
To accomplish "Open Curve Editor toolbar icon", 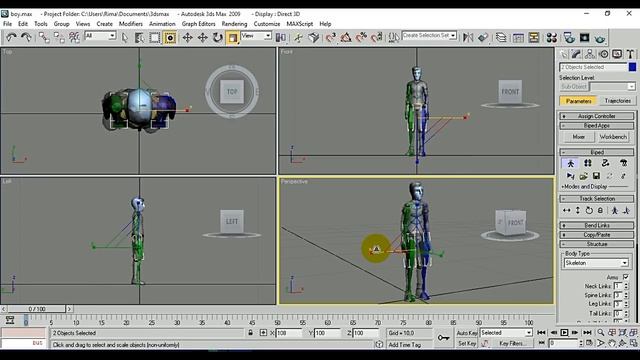I will pyautogui.click(x=518, y=38).
